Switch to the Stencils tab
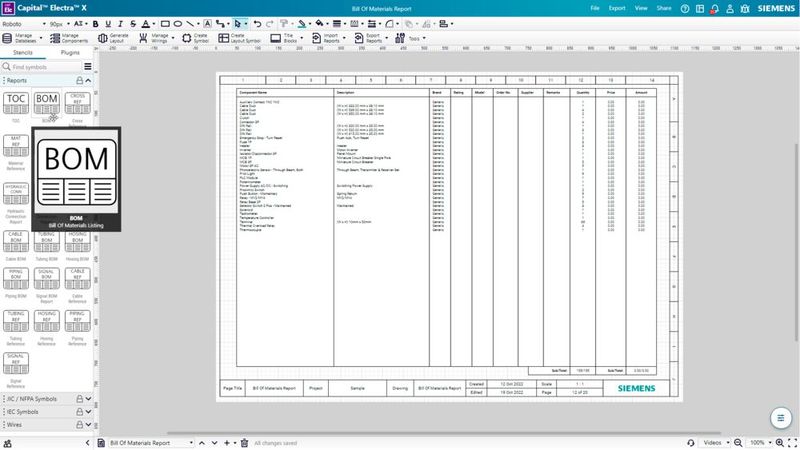This screenshot has height=450, width=800. (x=23, y=53)
